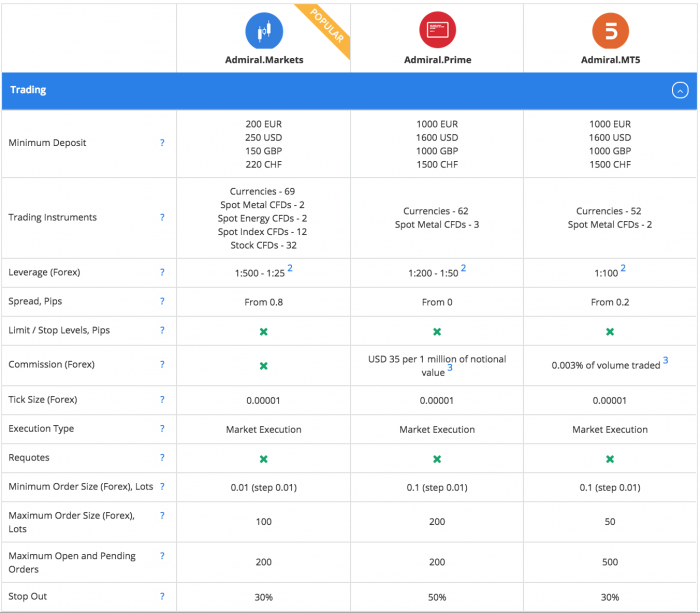Image resolution: width=700 pixels, height=613 pixels.
Task: Open the Trading Instruments help question mark
Action: [x=162, y=217]
